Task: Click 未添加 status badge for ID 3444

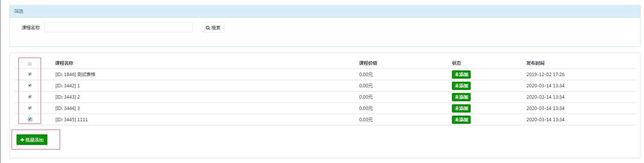Action: (461, 108)
